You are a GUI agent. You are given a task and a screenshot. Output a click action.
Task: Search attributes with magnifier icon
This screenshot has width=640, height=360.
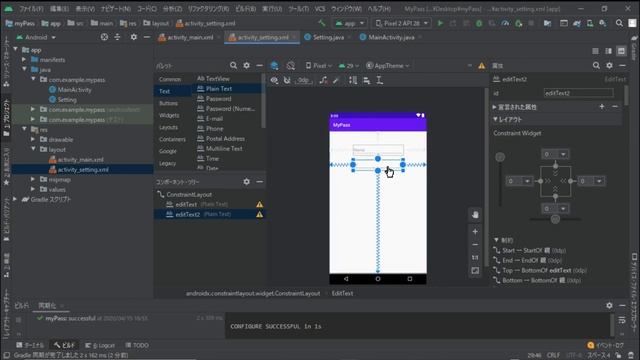pyautogui.click(x=596, y=65)
